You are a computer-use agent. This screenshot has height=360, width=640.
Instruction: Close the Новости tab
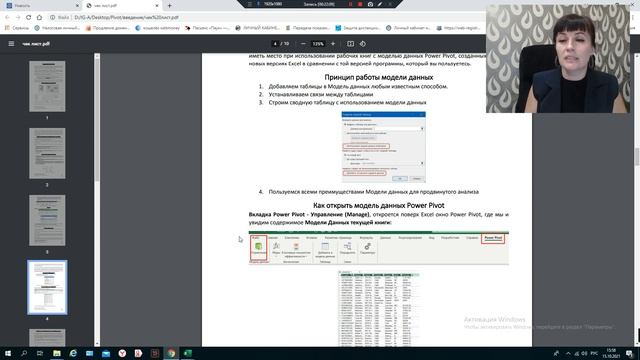[x=77, y=6]
